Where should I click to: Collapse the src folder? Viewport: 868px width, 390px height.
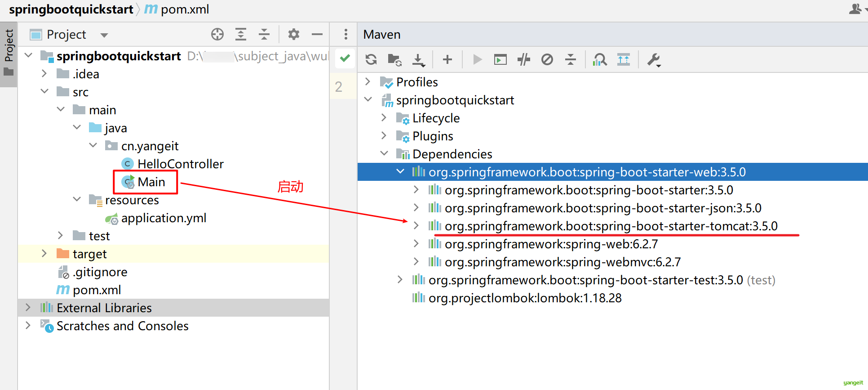(44, 91)
